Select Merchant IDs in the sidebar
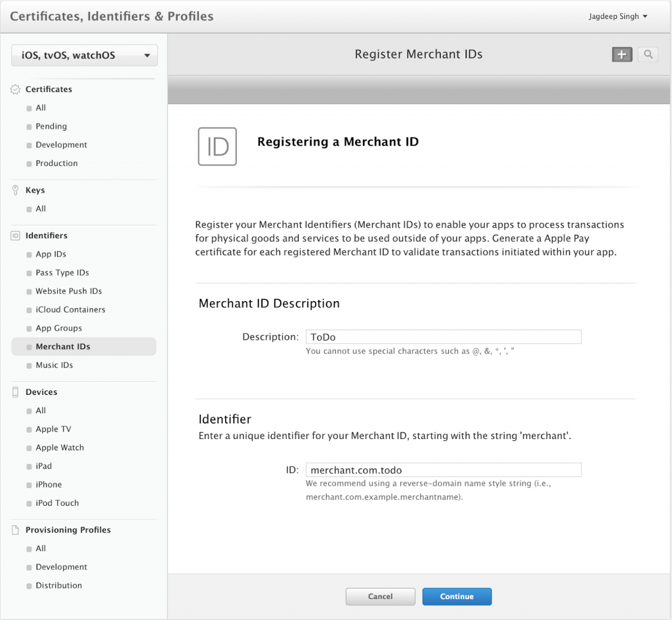Image resolution: width=672 pixels, height=620 pixels. click(x=63, y=346)
